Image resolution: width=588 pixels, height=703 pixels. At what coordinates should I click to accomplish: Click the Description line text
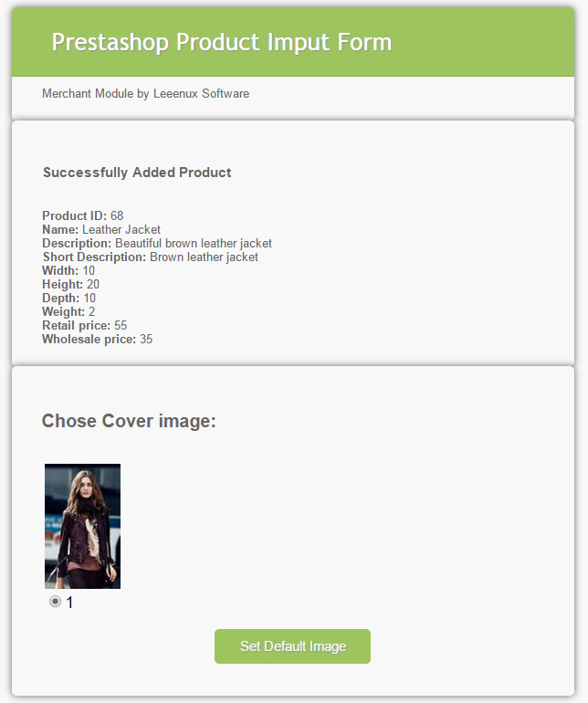pyautogui.click(x=157, y=244)
